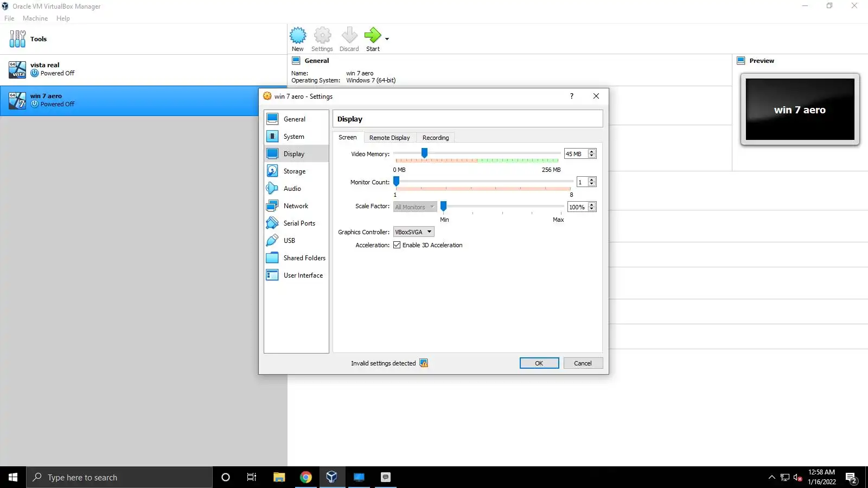This screenshot has width=868, height=488.
Task: Click the Video Memory value field
Action: point(576,154)
